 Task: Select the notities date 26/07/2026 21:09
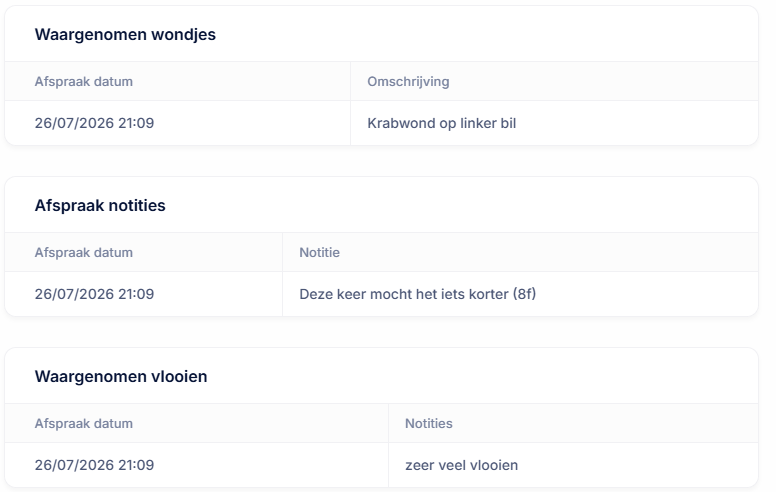(x=94, y=294)
